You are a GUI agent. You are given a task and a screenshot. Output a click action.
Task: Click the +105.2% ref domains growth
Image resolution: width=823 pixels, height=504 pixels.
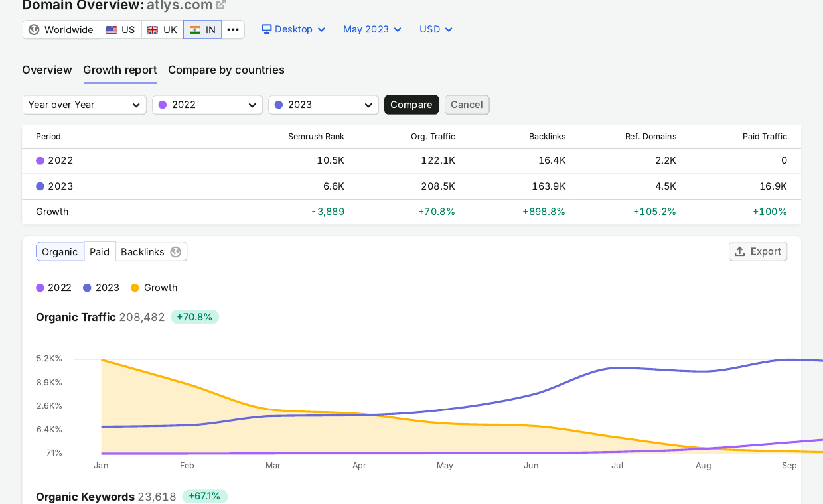click(x=654, y=212)
